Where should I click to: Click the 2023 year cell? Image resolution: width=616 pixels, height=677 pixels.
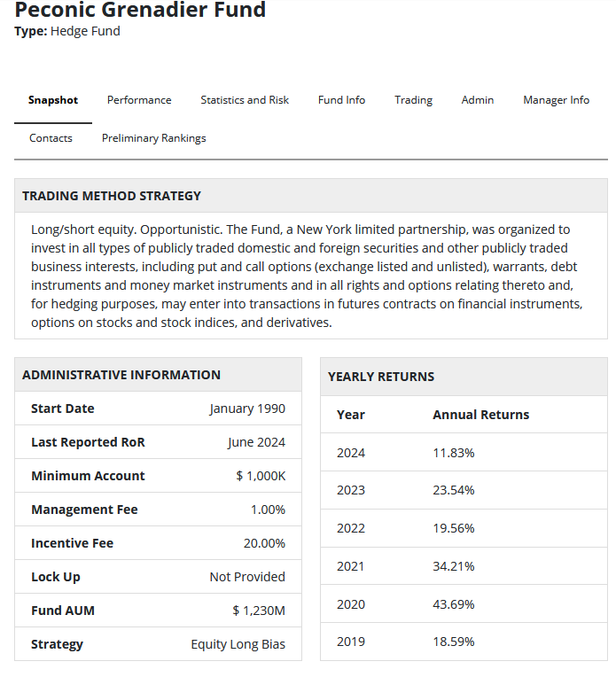(x=351, y=491)
